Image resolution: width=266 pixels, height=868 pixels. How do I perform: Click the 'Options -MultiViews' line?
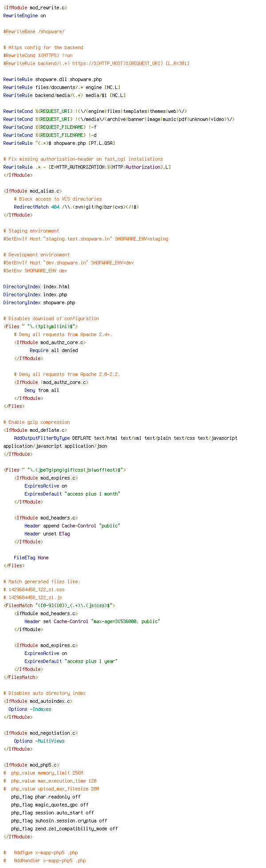39,741
